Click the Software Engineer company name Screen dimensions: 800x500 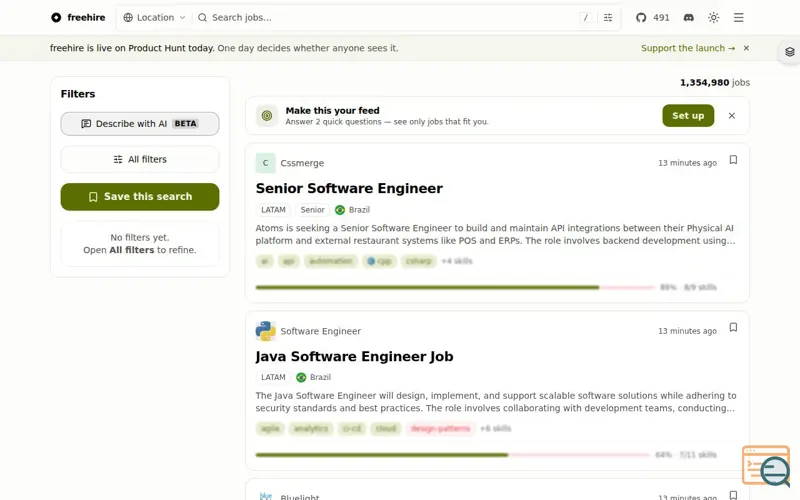coord(320,331)
